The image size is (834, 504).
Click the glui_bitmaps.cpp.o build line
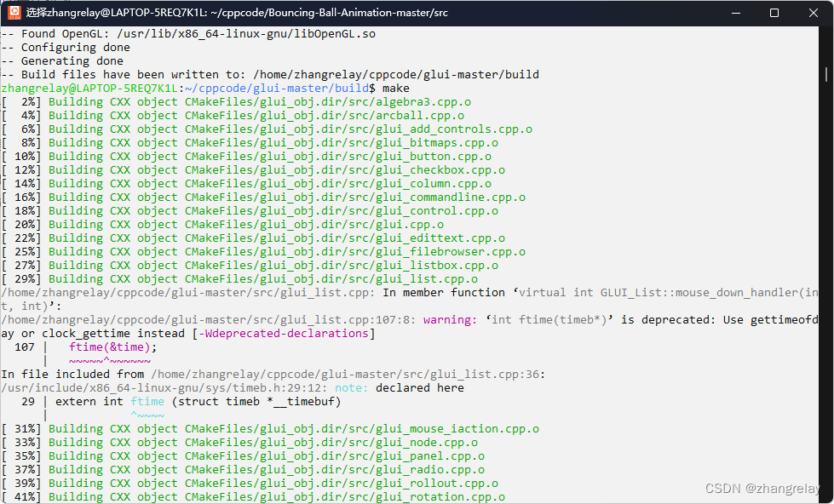(x=250, y=143)
